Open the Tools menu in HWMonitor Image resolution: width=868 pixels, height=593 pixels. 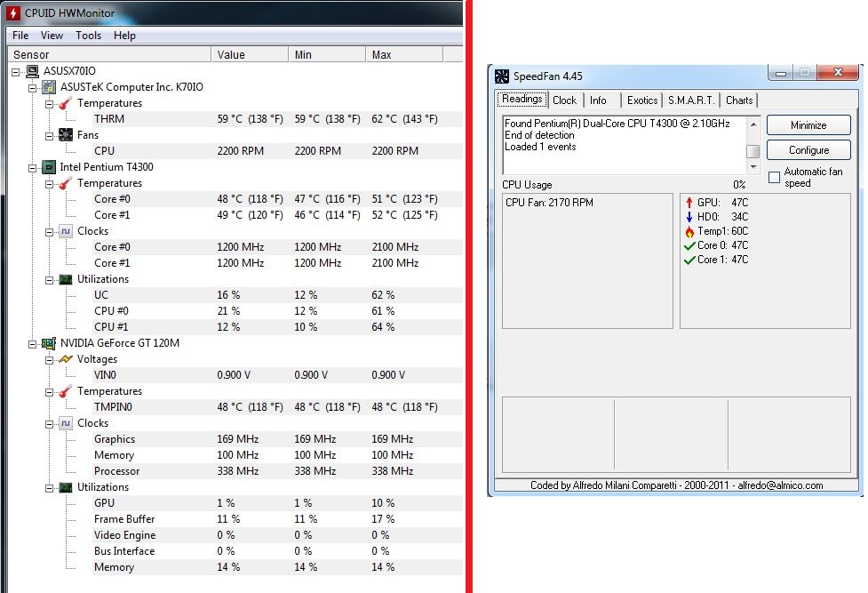(x=89, y=36)
